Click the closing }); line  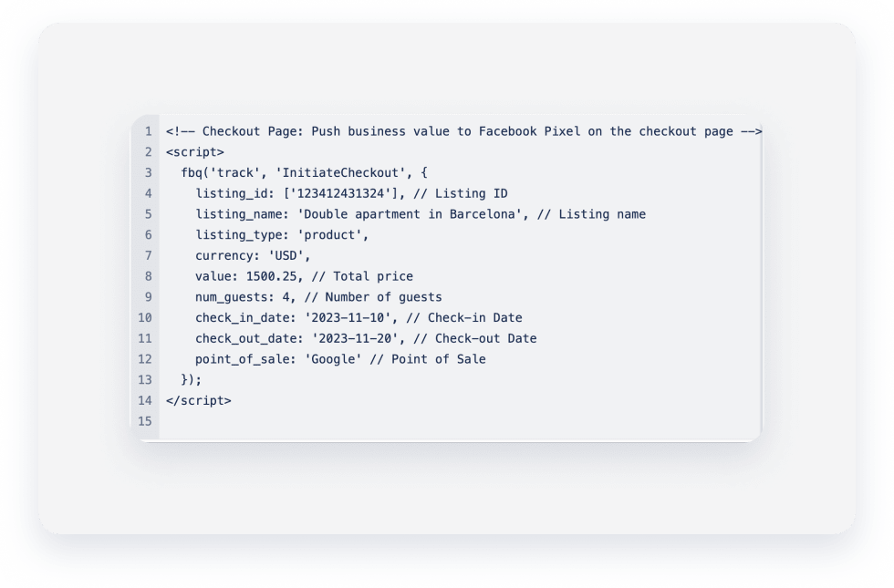click(x=191, y=380)
